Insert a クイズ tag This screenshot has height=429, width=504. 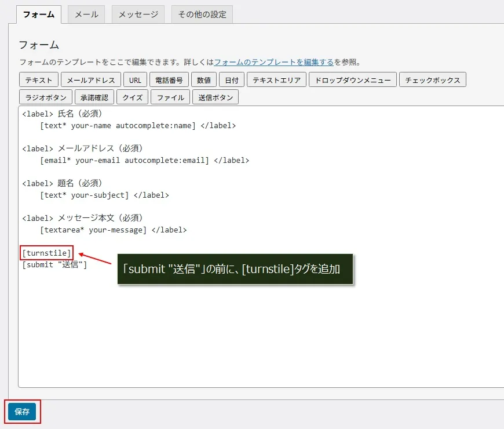[x=132, y=97]
